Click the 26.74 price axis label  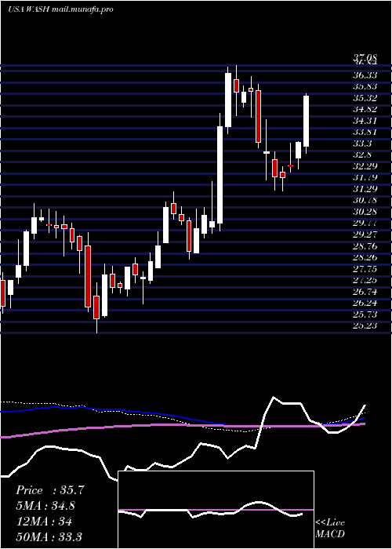click(x=365, y=292)
